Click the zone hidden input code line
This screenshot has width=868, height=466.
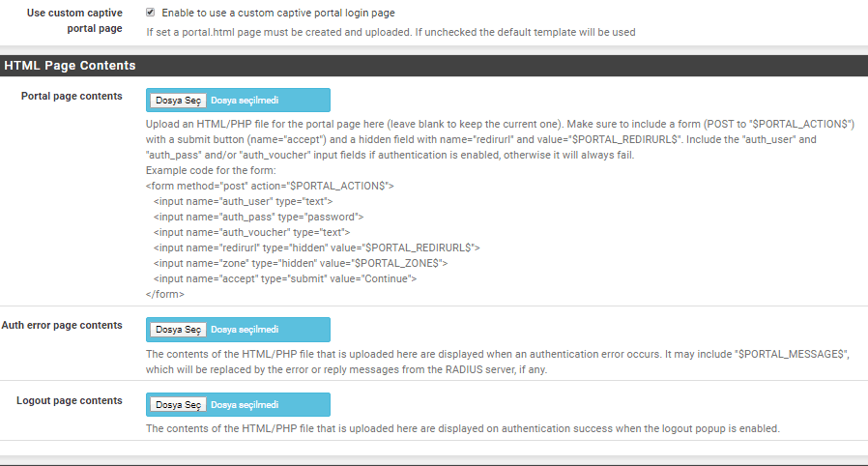[300, 262]
